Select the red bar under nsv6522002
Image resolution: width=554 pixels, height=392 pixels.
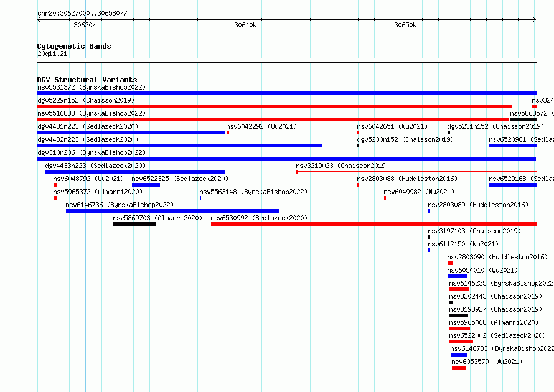pyautogui.click(x=461, y=342)
